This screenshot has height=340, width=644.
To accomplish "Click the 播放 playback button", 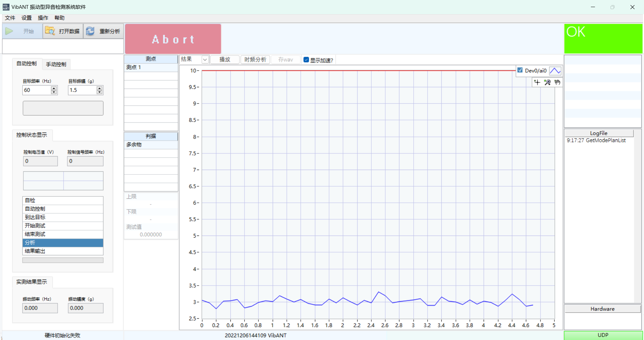I will click(x=225, y=60).
